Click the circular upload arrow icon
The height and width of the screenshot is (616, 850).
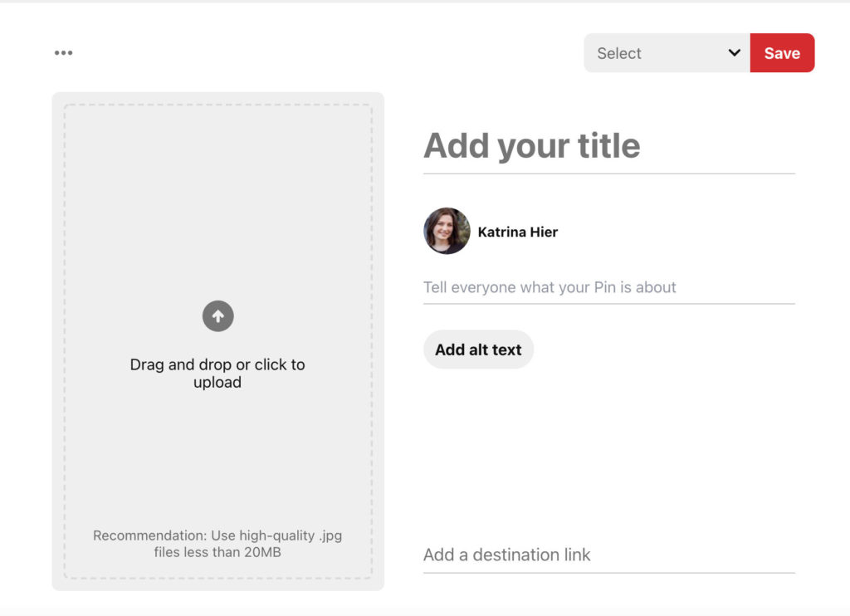[217, 316]
